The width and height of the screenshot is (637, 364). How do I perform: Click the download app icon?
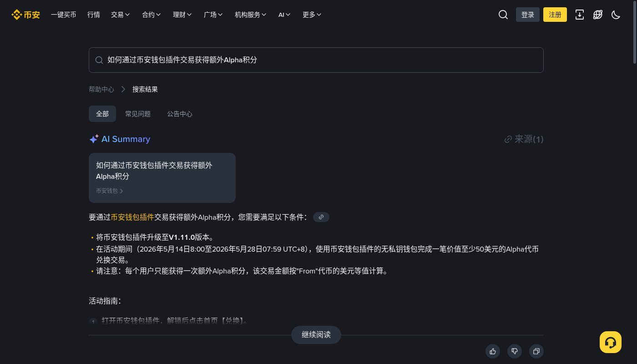(x=580, y=15)
